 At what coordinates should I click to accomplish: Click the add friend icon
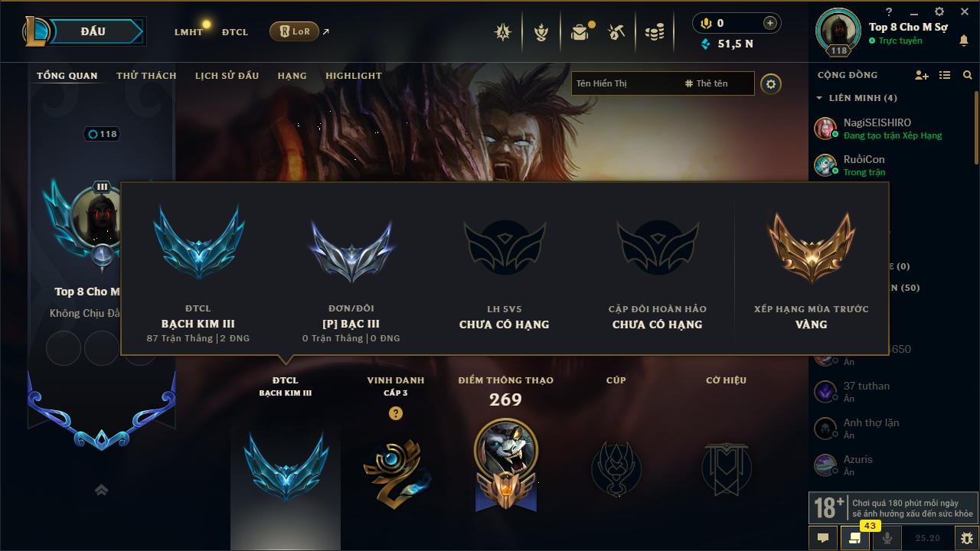(922, 75)
